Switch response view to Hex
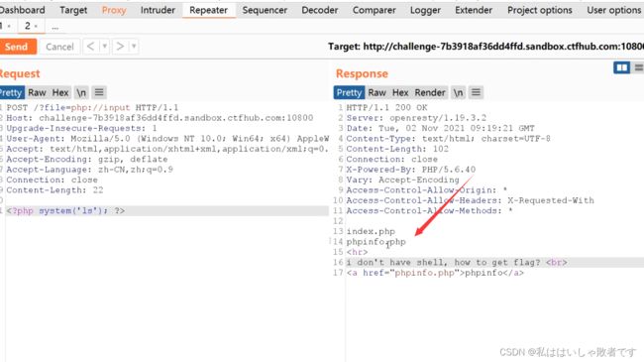 click(x=400, y=92)
